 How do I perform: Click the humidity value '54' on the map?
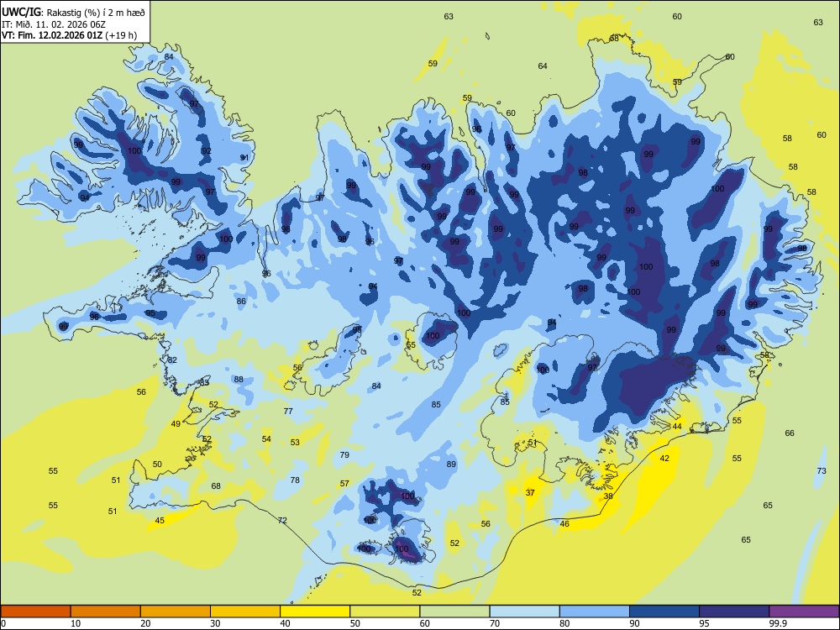click(266, 438)
